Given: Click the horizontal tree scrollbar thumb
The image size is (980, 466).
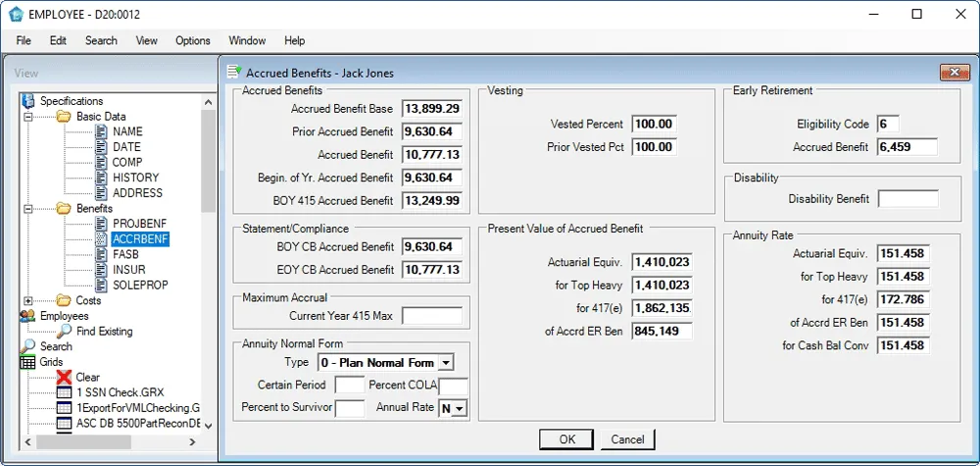Looking at the screenshot, I should click(83, 441).
